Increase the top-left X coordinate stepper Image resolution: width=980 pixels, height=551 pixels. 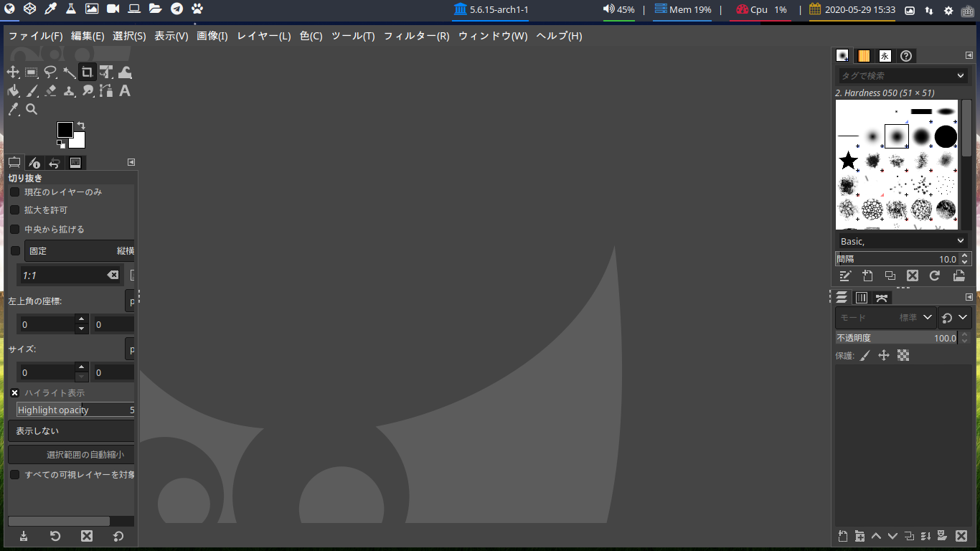pos(82,319)
